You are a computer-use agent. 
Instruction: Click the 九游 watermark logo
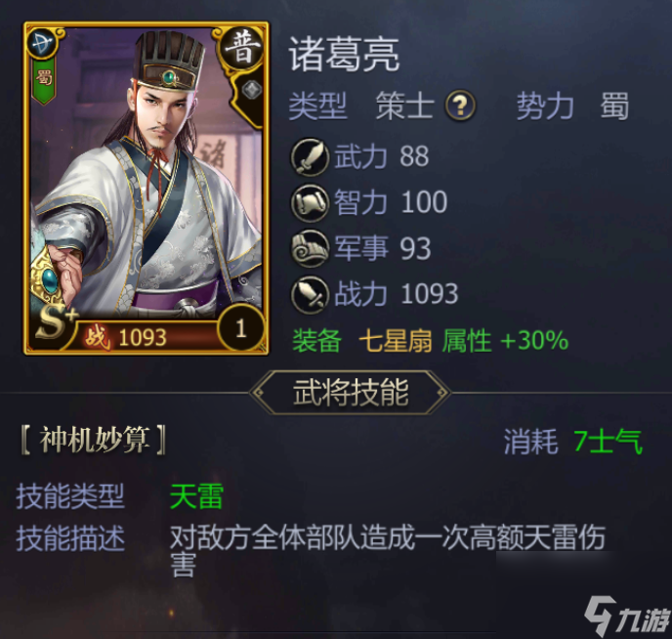pos(626,616)
